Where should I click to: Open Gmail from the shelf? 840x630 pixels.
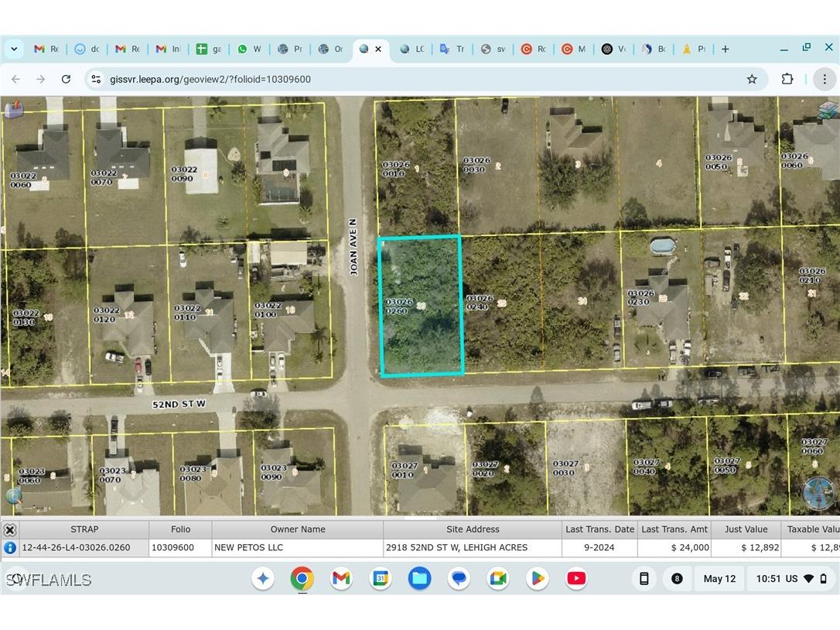pos(341,578)
